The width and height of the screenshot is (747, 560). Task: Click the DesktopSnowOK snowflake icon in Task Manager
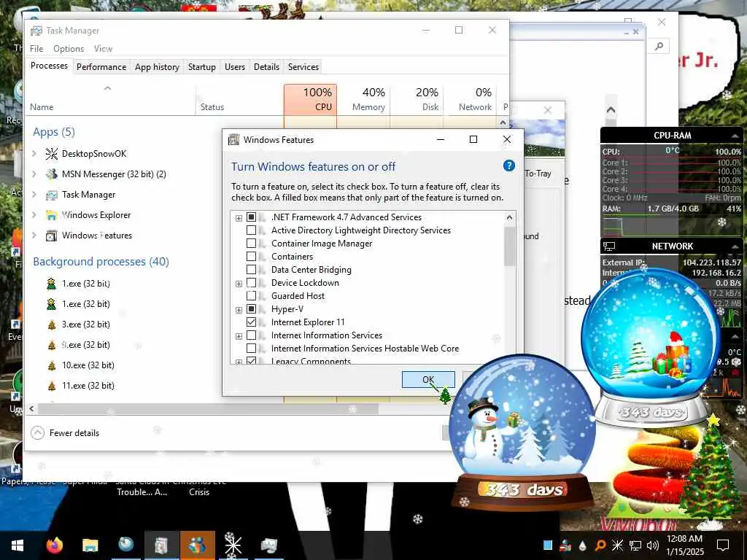(52, 153)
